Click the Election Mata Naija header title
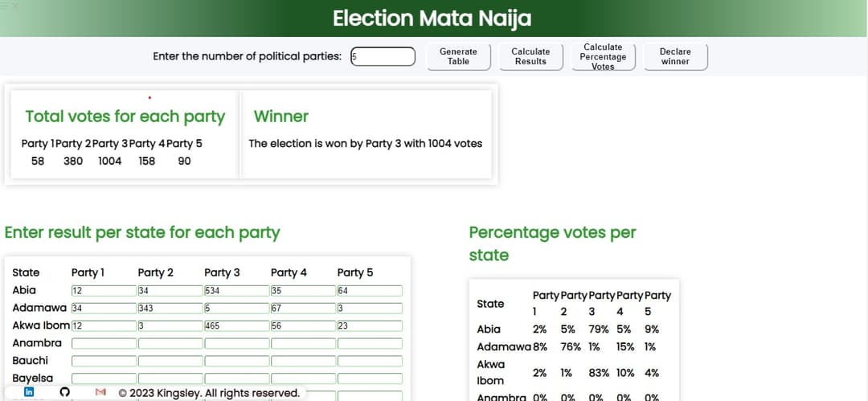Viewport: 868px width, 401px height. [432, 18]
